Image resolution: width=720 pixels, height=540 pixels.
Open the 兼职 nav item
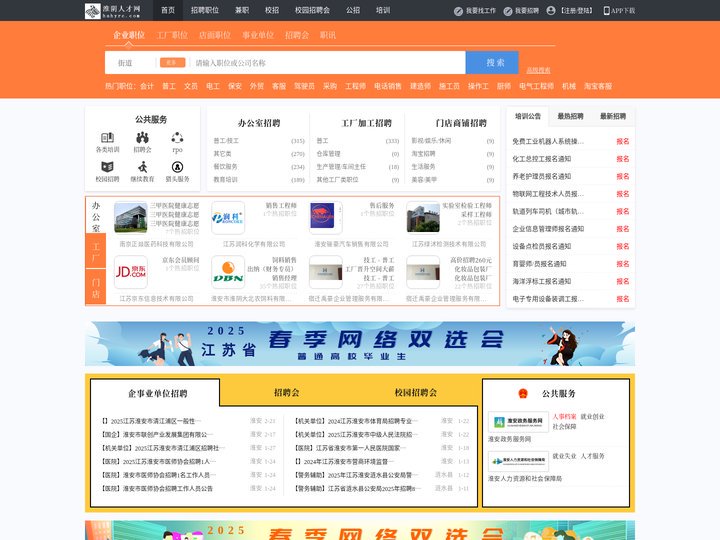(242, 10)
